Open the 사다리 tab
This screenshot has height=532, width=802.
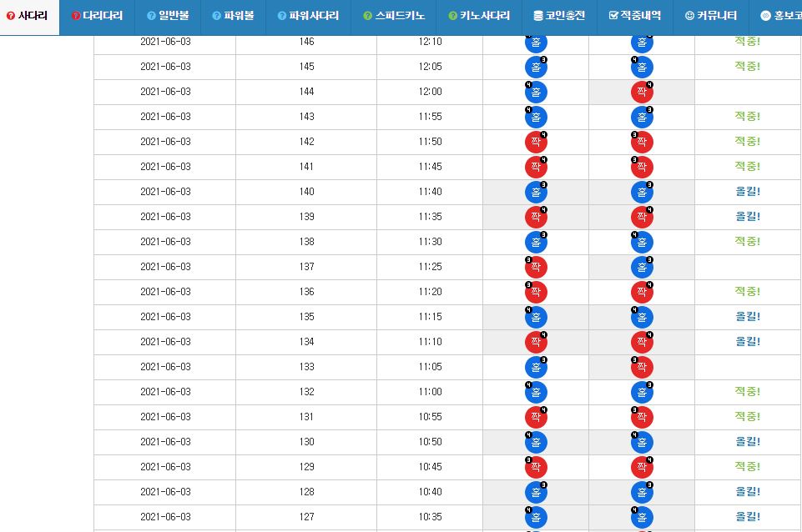coord(30,17)
